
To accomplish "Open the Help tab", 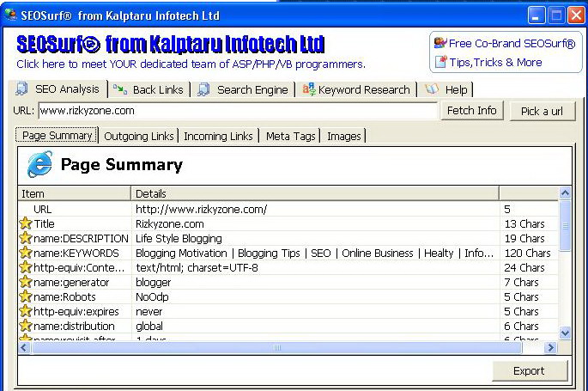I will tap(446, 89).
